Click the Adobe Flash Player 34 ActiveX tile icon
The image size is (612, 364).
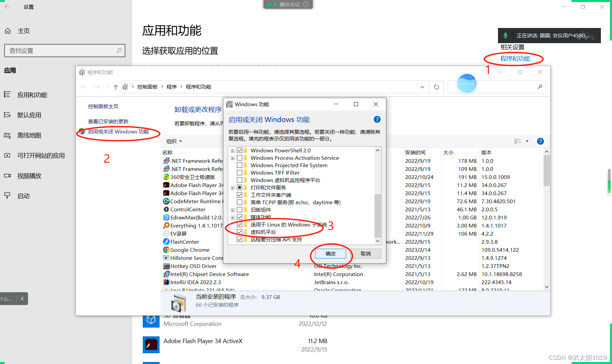pyautogui.click(x=151, y=345)
